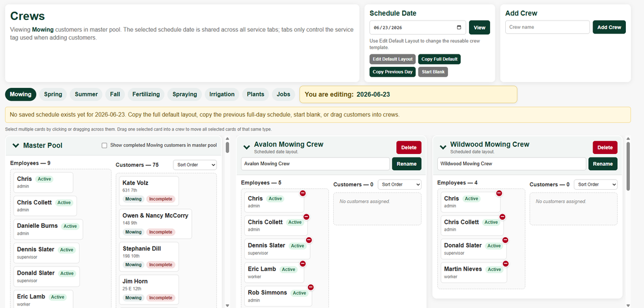Remove Martin Nieves from Wildwood Mowing Crew
The width and height of the screenshot is (644, 308).
click(x=506, y=263)
